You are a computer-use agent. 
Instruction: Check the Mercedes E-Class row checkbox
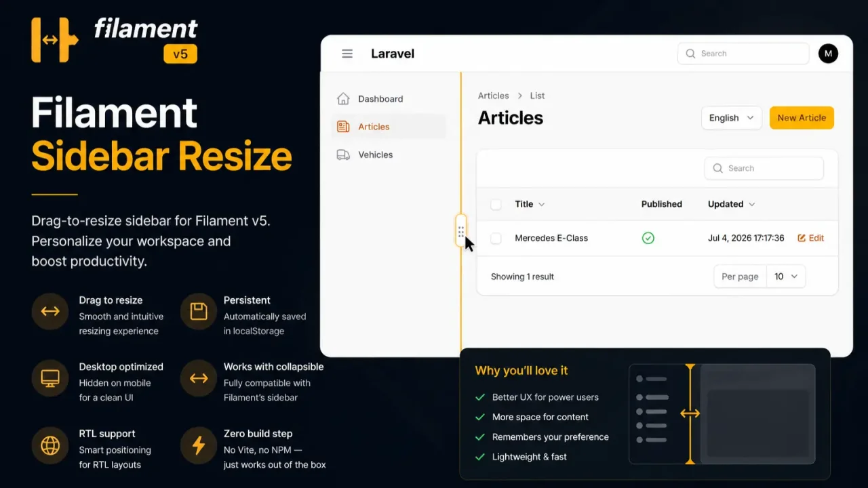click(x=496, y=238)
